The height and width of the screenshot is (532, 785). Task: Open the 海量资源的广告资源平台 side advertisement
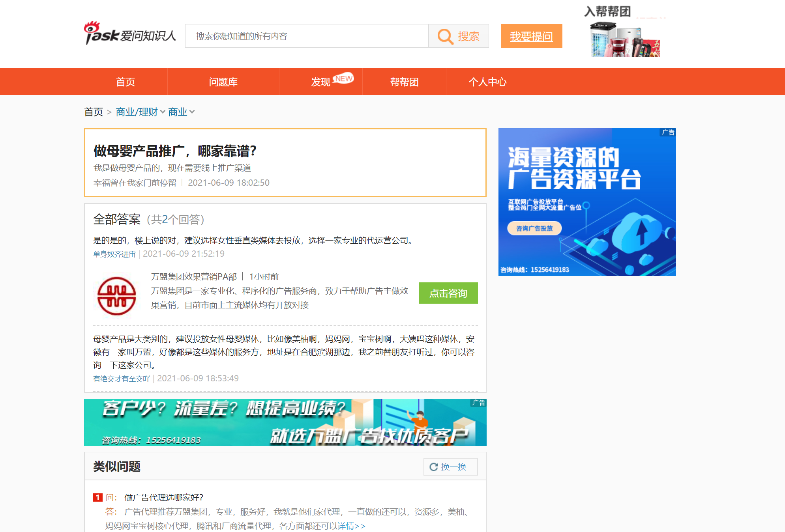click(x=587, y=202)
